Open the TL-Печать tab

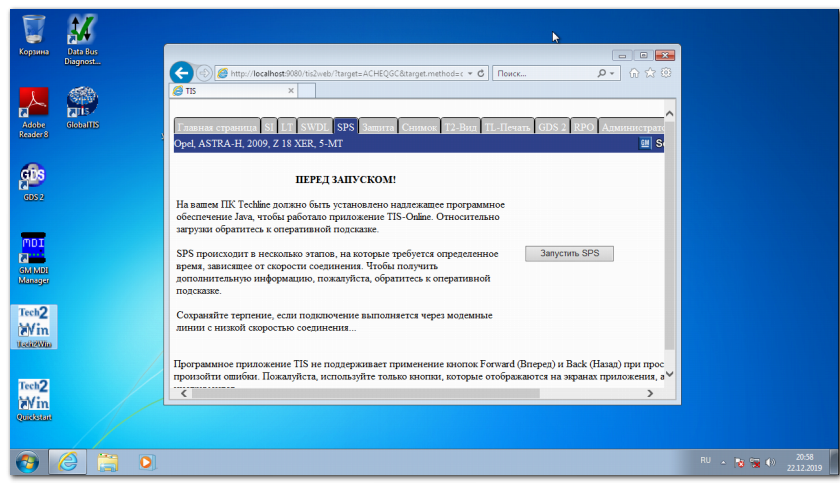point(507,127)
